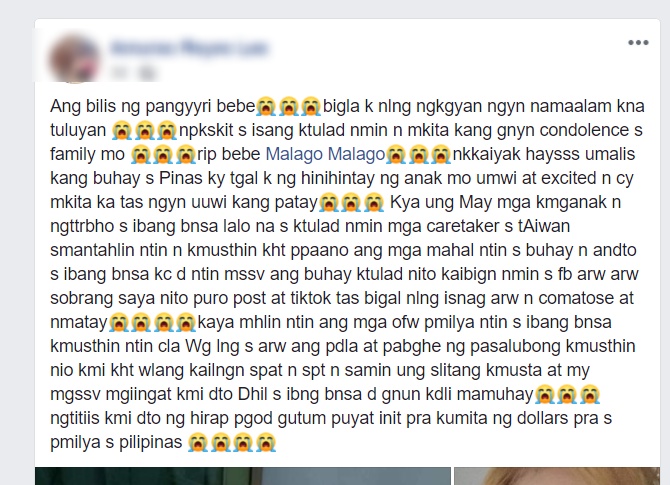This screenshot has height=485, width=670.
Task: Open the blurred post author name link
Action: (x=189, y=47)
